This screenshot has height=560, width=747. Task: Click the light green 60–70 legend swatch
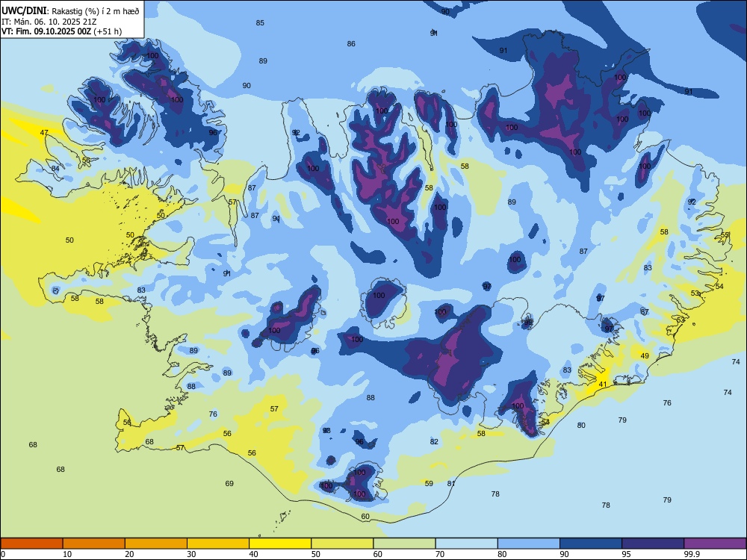[404, 544]
